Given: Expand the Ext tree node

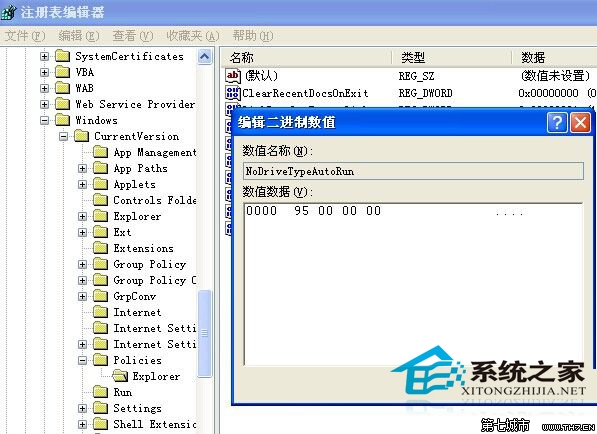Looking at the screenshot, I should pyautogui.click(x=83, y=232).
